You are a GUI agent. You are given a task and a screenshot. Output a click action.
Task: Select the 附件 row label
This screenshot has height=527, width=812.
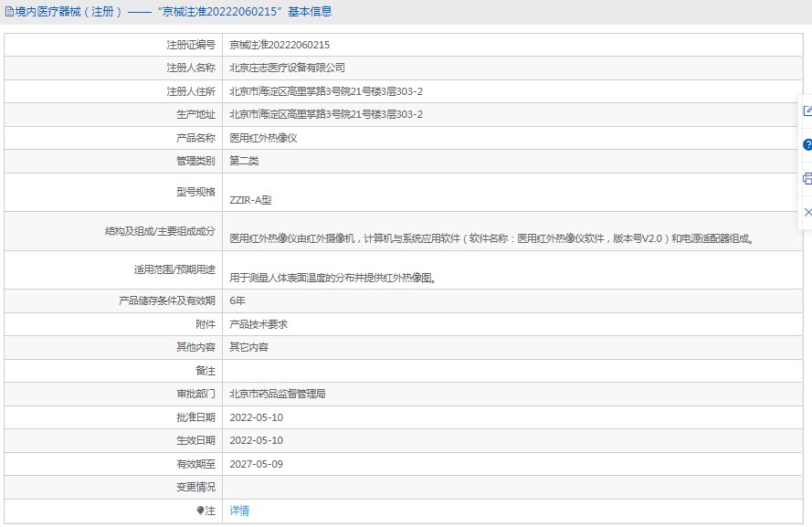tap(206, 324)
